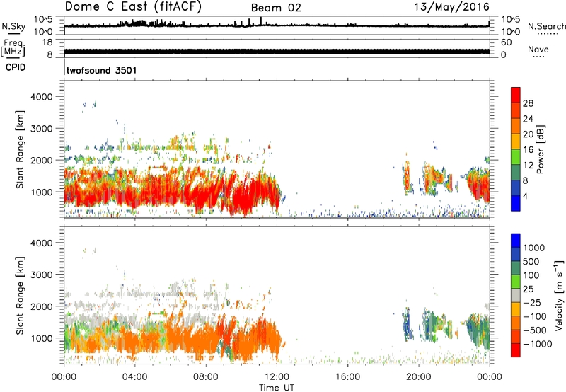Click the "20" label on the power colorbar
Viewport: 566px width, 392px height.
[528, 134]
